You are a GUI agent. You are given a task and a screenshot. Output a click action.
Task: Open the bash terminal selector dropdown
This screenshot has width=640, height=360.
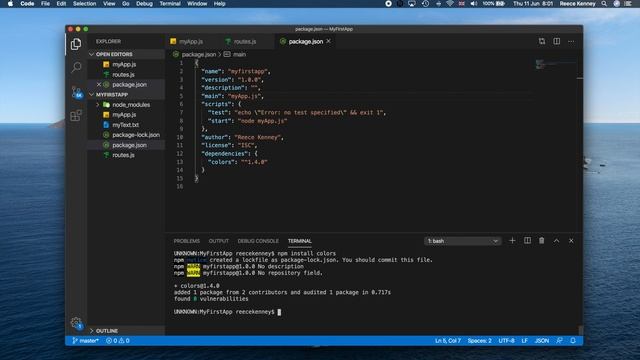point(462,241)
